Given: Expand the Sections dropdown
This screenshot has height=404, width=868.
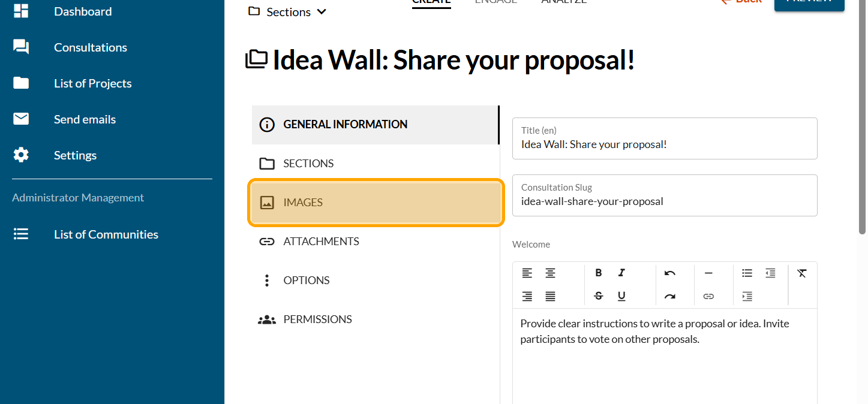Looking at the screenshot, I should coord(288,12).
